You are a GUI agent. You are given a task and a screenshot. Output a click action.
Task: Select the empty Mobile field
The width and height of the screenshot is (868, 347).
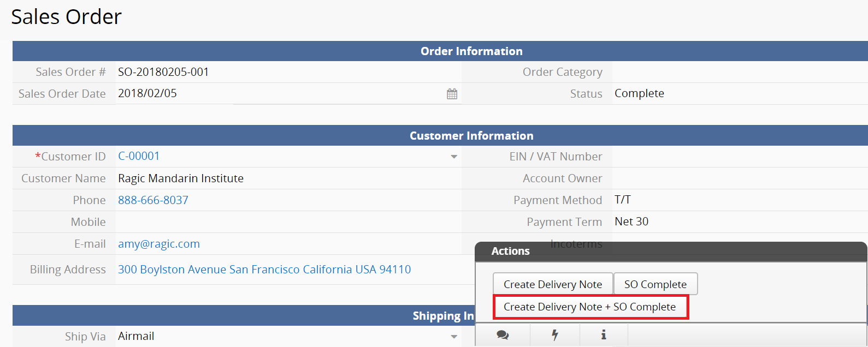(288, 222)
